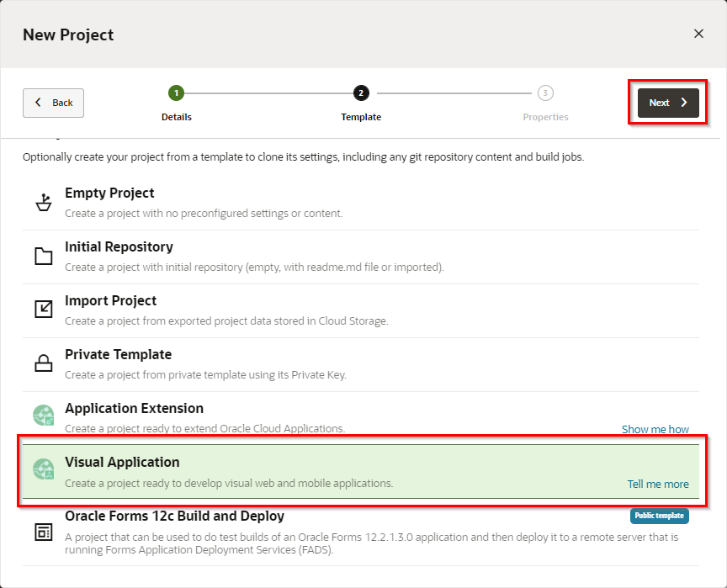The height and width of the screenshot is (588, 727).
Task: Click the Oracle Forms template icon
Action: (x=43, y=532)
